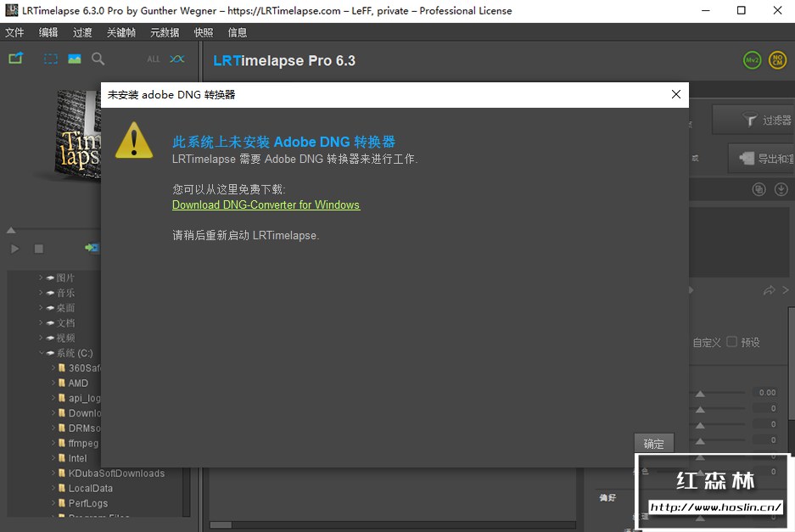Click the Downlo folder icon in tree
The image size is (795, 532).
(62, 413)
